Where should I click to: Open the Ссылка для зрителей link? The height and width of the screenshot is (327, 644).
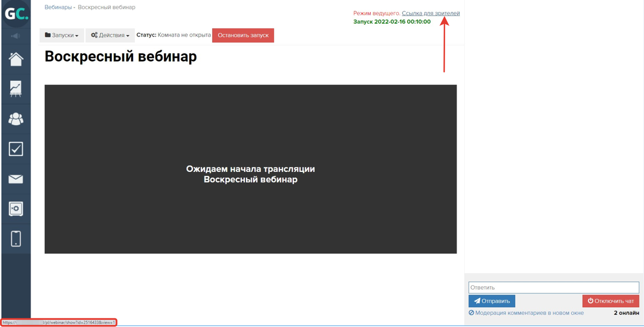click(x=431, y=13)
